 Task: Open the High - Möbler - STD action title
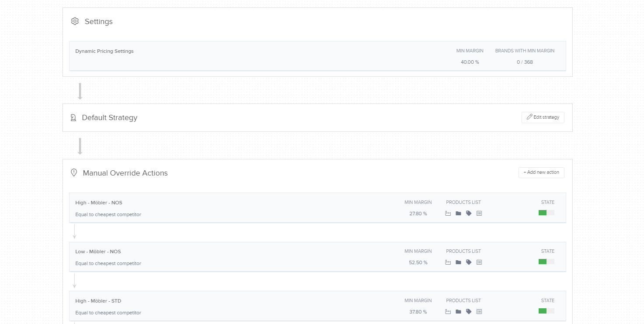pos(98,301)
